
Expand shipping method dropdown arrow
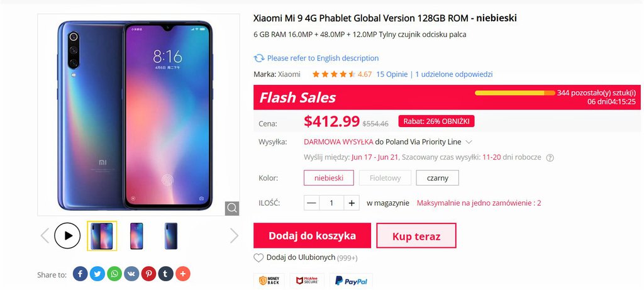coord(469,142)
